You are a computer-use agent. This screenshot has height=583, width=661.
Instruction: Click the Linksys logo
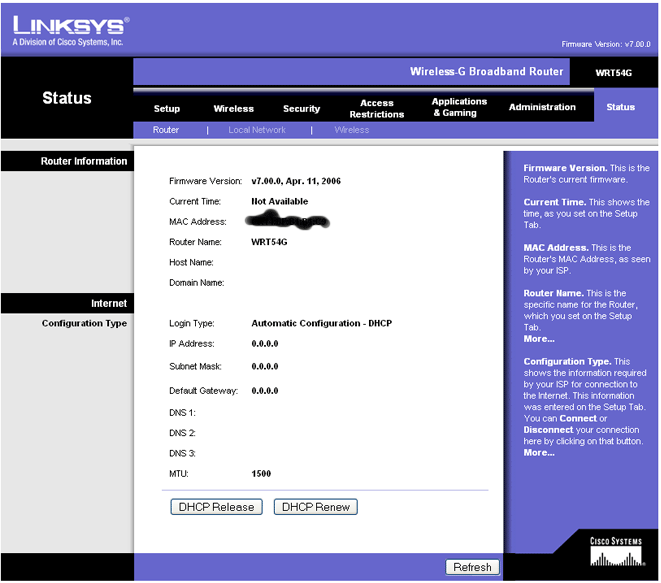[x=71, y=31]
